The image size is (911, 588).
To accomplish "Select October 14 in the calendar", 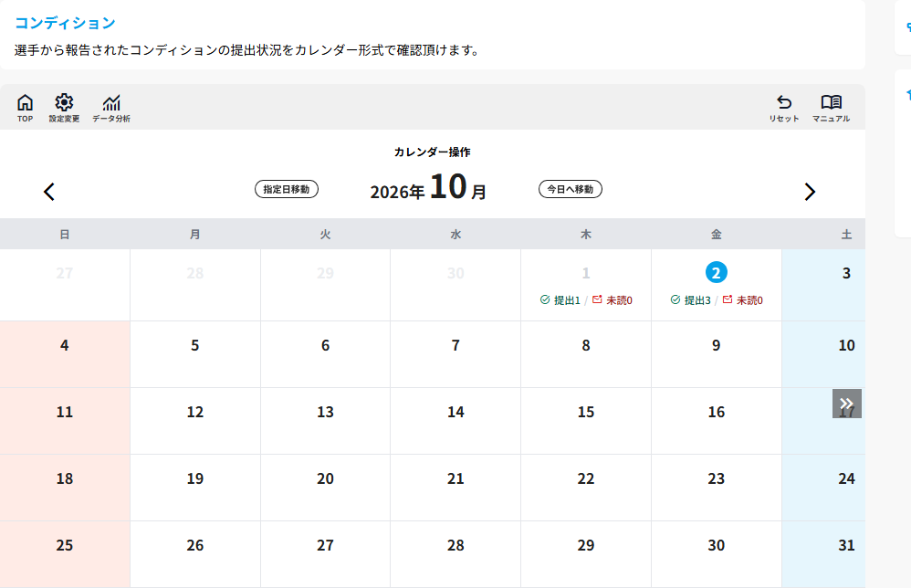I will coord(455,412).
